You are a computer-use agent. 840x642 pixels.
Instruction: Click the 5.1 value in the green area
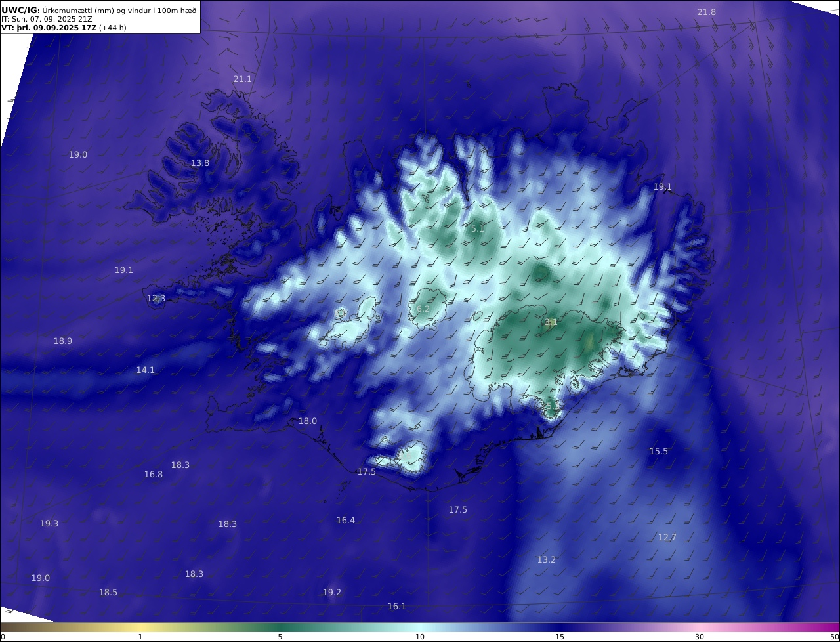[x=478, y=228]
